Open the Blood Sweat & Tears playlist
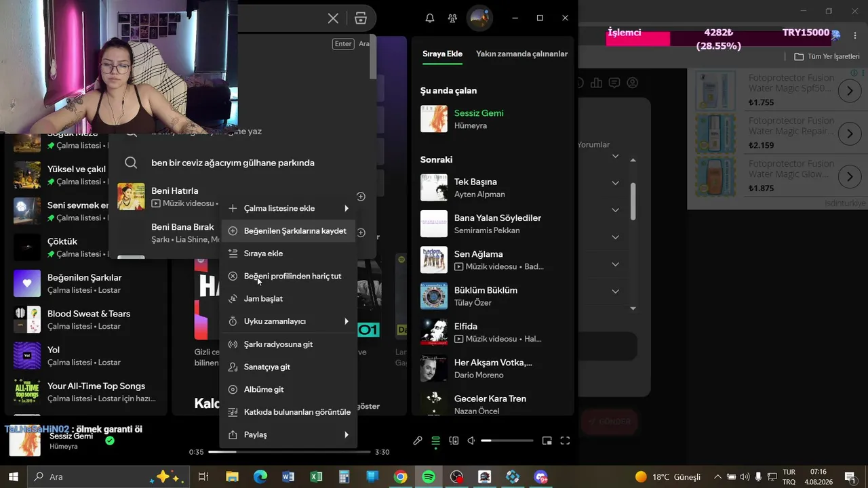The width and height of the screenshot is (868, 488). click(x=86, y=319)
